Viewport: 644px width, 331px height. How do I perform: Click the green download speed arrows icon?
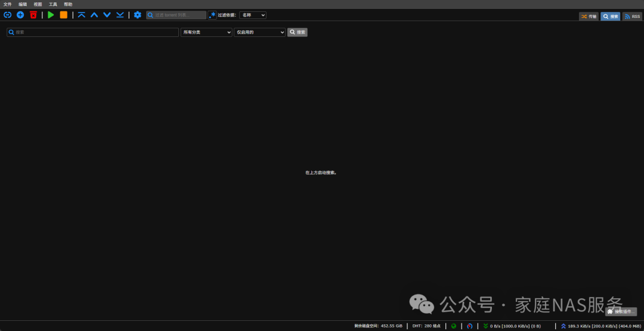(486, 326)
